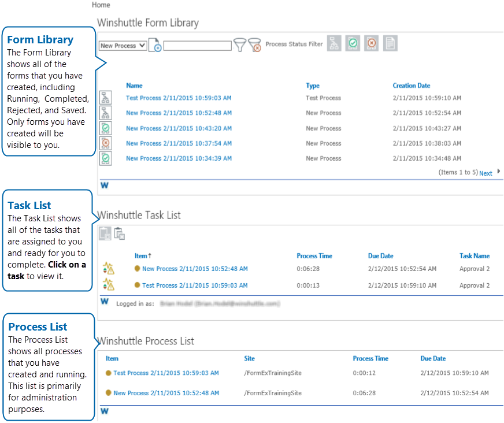The width and height of the screenshot is (504, 423).
Task: Click creation date '2/11/2015 10:52:54 AM'
Action: (x=427, y=113)
